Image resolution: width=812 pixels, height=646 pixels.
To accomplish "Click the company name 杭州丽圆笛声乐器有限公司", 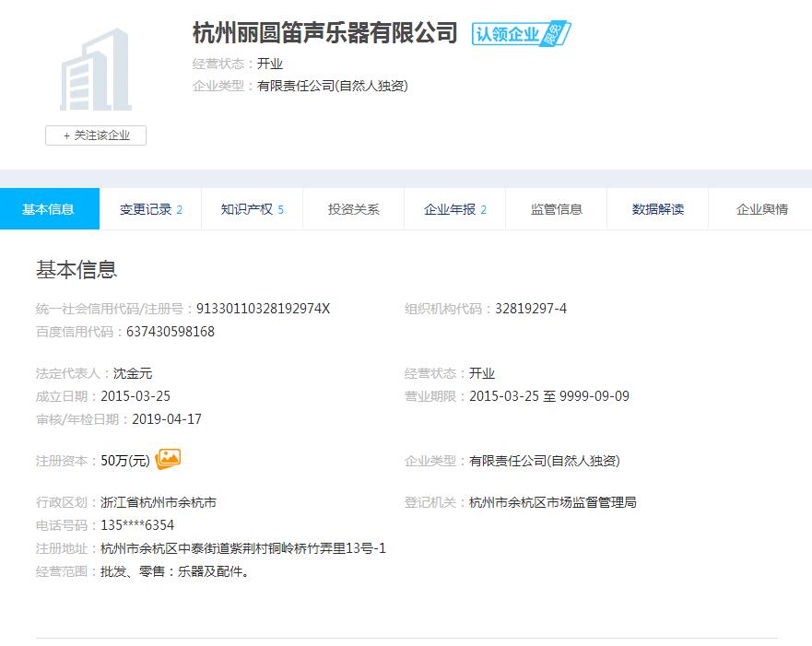I will 325,33.
